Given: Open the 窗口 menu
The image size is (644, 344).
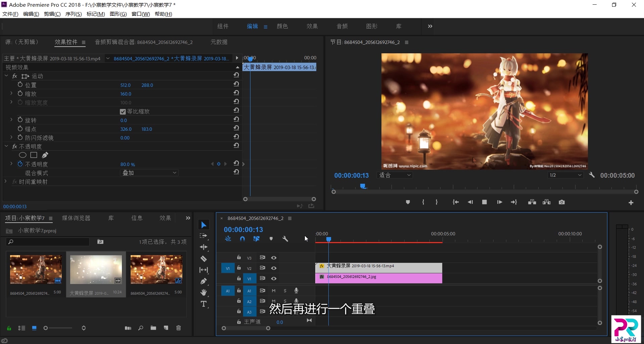Looking at the screenshot, I should click(141, 14).
